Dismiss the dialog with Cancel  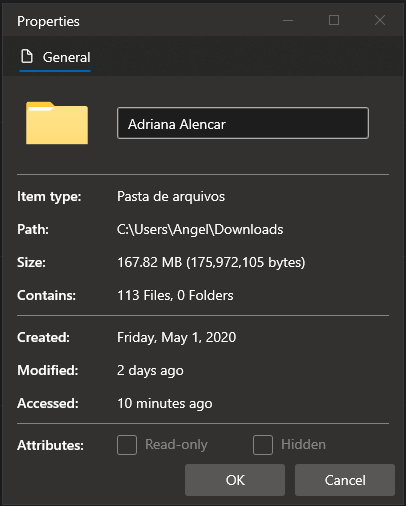345,480
